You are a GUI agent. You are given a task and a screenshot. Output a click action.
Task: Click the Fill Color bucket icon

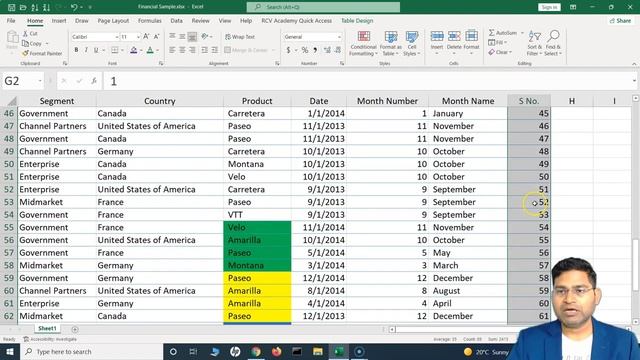133,50
